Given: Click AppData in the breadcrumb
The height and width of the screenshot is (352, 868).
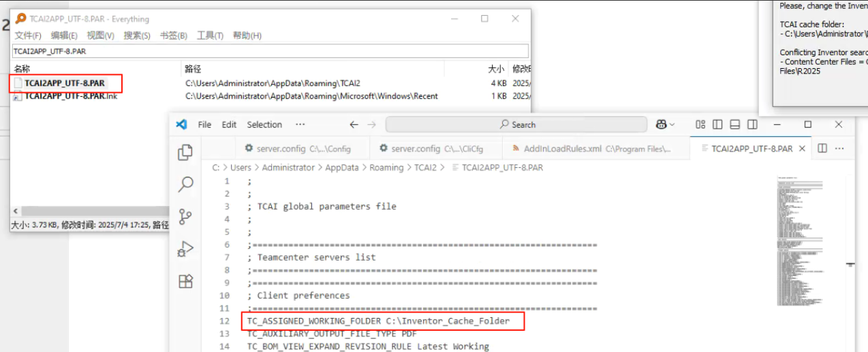Looking at the screenshot, I should (341, 167).
